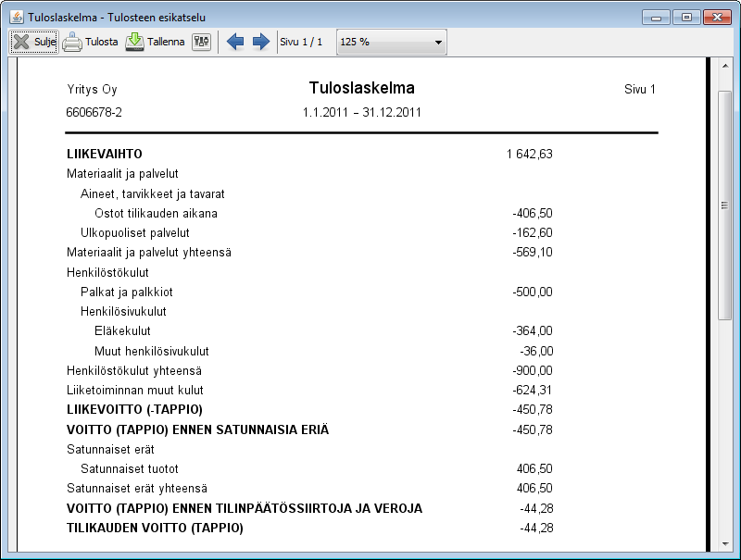Click the 'Sivu 1' page header text
Viewport: 741px width, 560px height.
click(x=640, y=89)
